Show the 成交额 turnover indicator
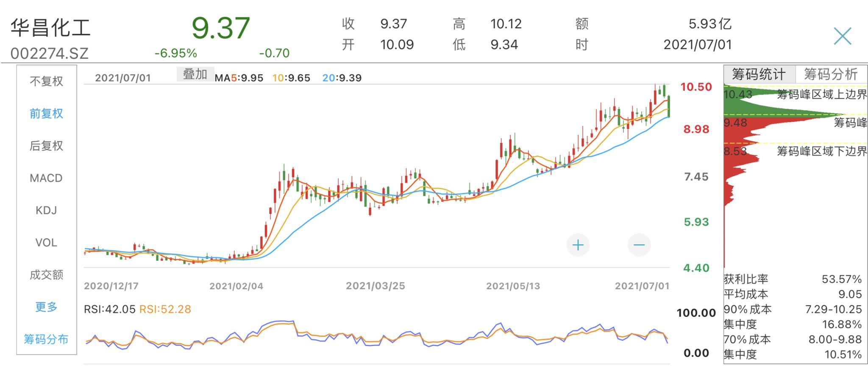Viewport: 868px width, 366px height. tap(47, 275)
